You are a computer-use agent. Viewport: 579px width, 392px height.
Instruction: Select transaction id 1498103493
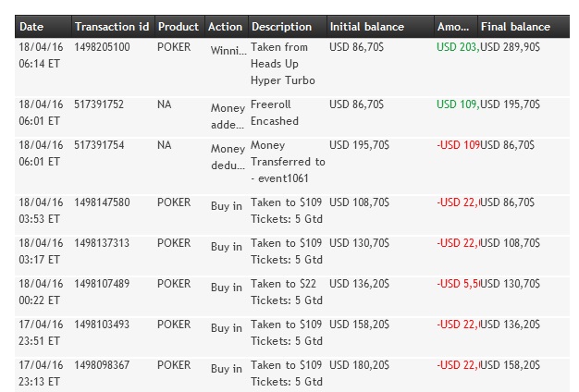102,325
